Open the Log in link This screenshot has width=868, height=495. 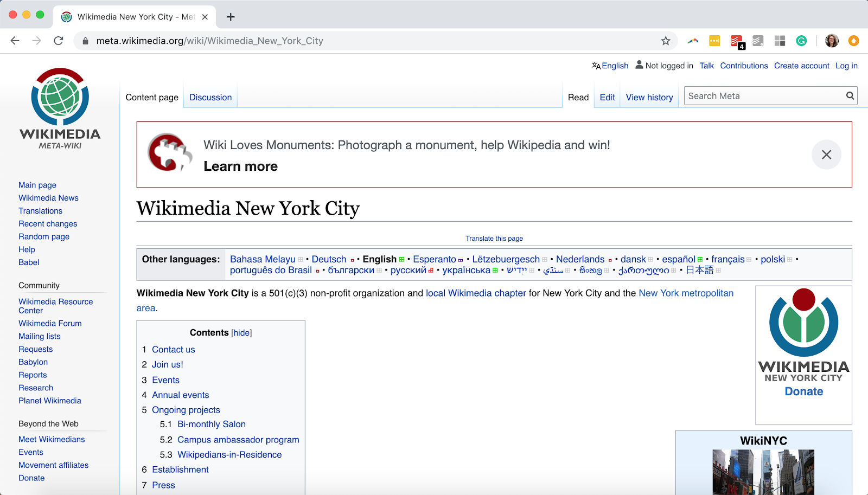(846, 66)
